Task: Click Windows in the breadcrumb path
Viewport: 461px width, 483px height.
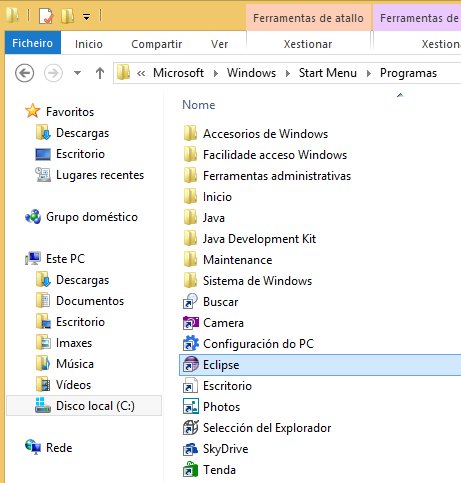Action: point(251,73)
